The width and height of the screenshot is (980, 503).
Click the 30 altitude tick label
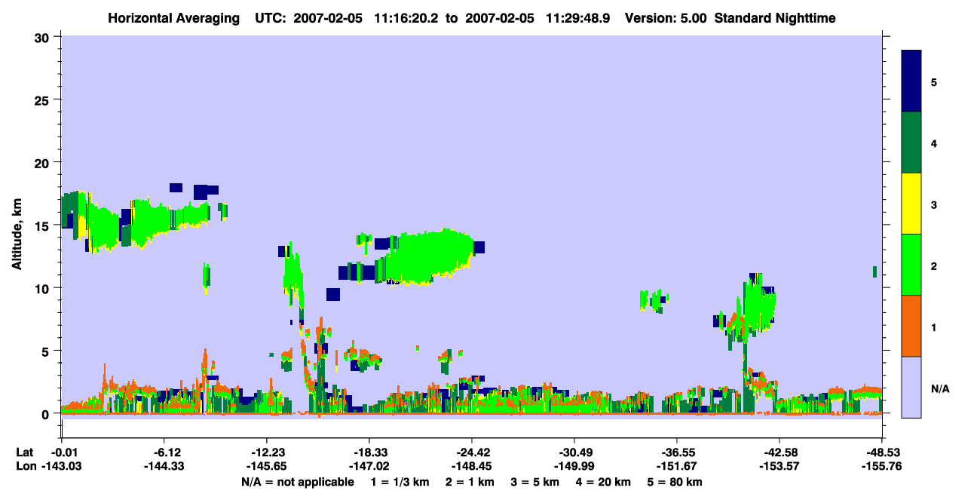43,37
